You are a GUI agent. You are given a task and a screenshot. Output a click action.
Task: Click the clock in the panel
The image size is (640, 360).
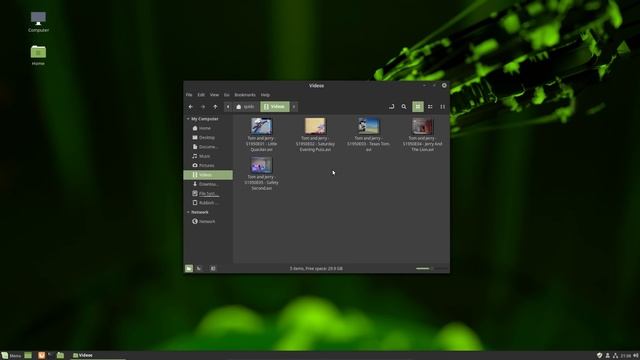pos(626,356)
